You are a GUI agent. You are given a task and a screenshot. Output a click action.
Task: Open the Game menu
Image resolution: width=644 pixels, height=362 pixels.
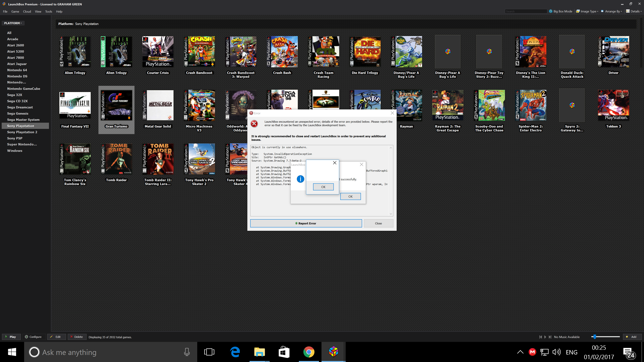[x=15, y=12]
